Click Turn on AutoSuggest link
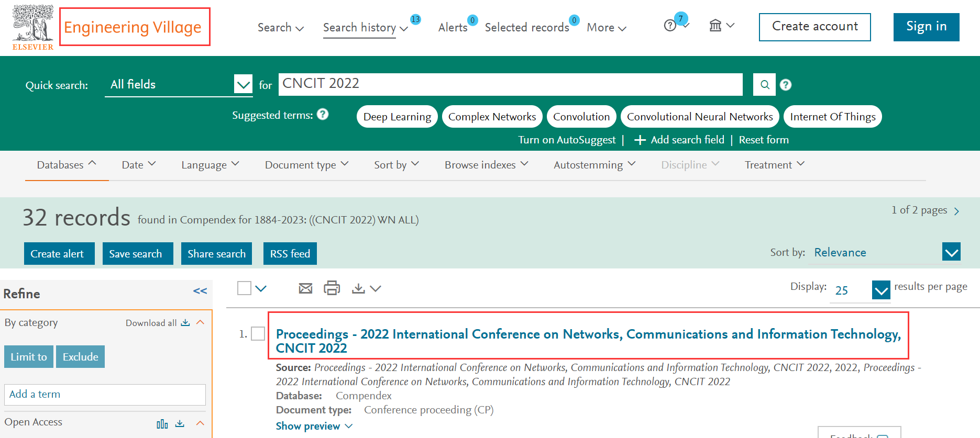Image resolution: width=980 pixels, height=438 pixels. click(567, 140)
